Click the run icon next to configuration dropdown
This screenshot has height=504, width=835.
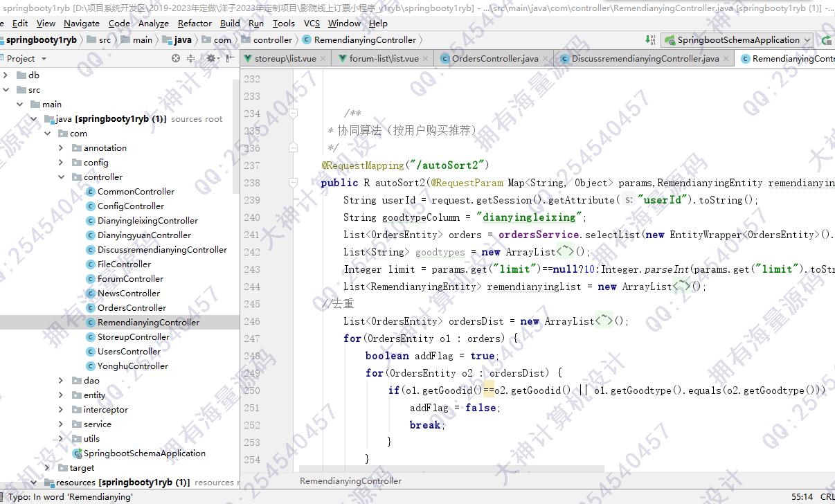click(827, 40)
